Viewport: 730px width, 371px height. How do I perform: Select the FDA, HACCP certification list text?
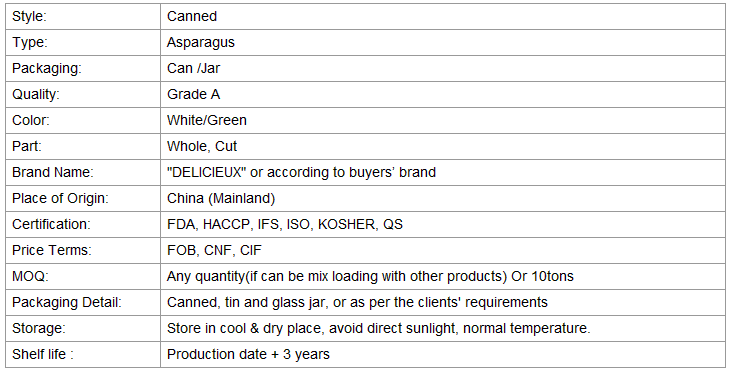tap(285, 224)
